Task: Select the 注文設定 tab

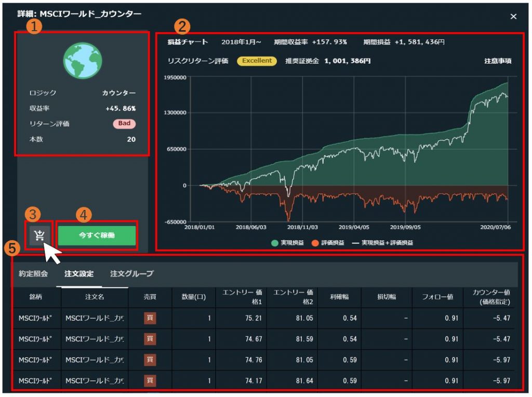Action: point(79,273)
